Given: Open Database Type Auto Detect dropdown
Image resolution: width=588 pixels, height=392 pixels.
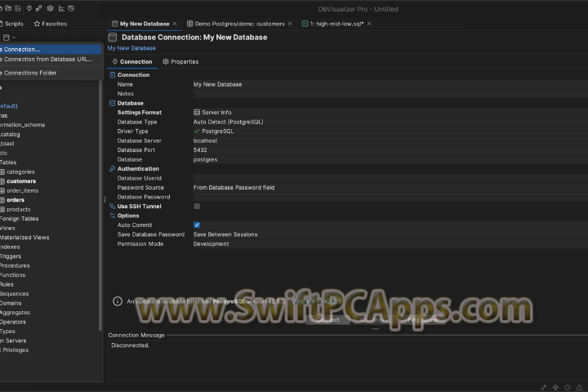Looking at the screenshot, I should pos(390,122).
